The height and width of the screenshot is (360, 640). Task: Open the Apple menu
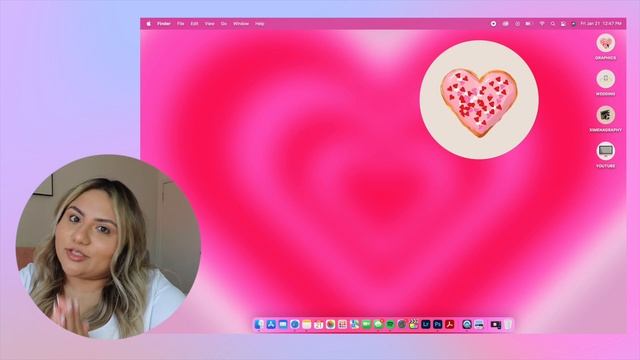tap(149, 24)
